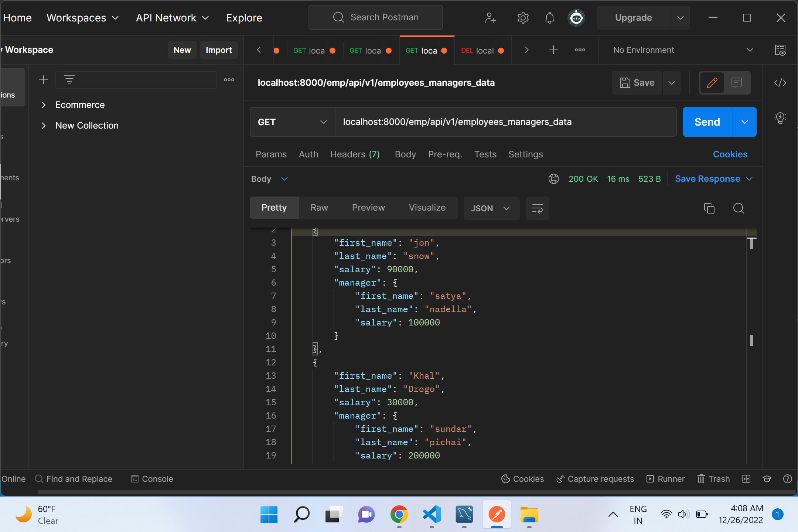The height and width of the screenshot is (532, 798).
Task: Open the Headers tab of the request
Action: [355, 154]
